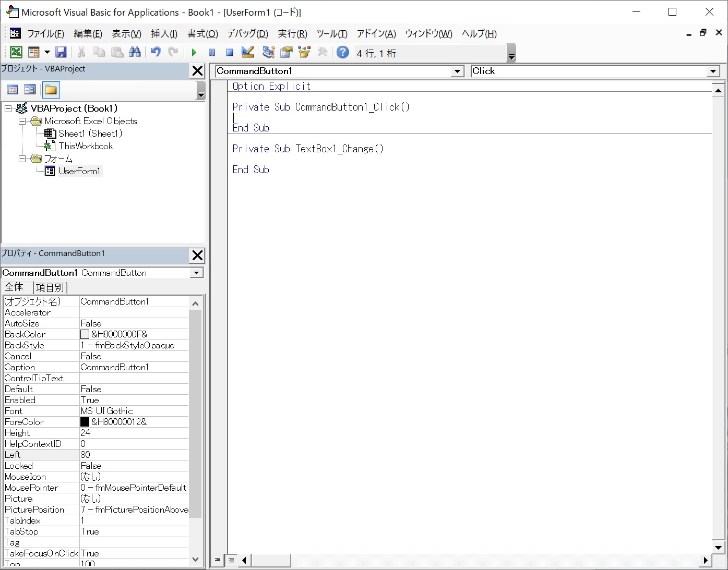Switch to Procedure View at bottom left
Image resolution: width=728 pixels, height=570 pixels.
click(217, 560)
